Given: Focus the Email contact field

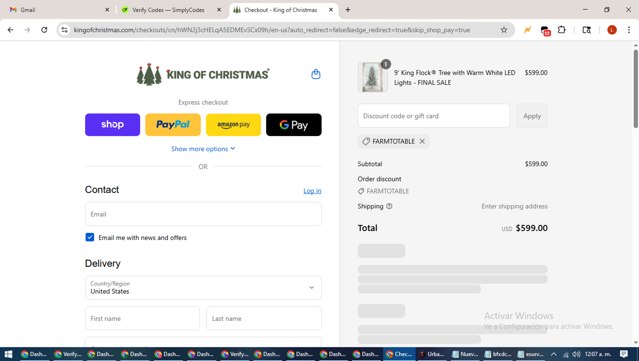Looking at the screenshot, I should coord(203,214).
